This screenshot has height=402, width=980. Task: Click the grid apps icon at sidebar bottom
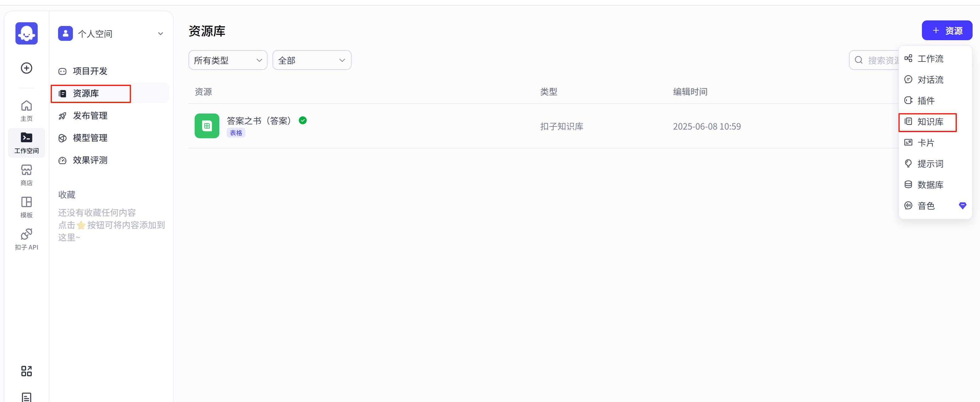tap(26, 371)
